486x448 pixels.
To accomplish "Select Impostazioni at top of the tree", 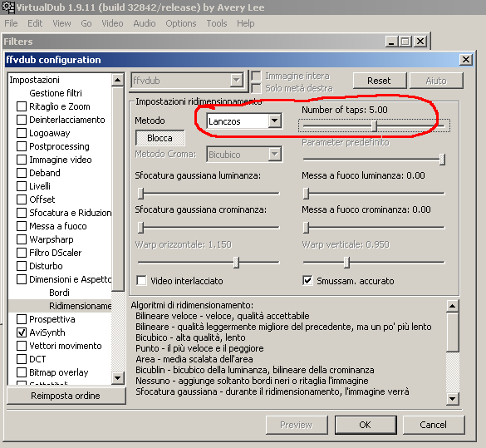I will pos(34,80).
